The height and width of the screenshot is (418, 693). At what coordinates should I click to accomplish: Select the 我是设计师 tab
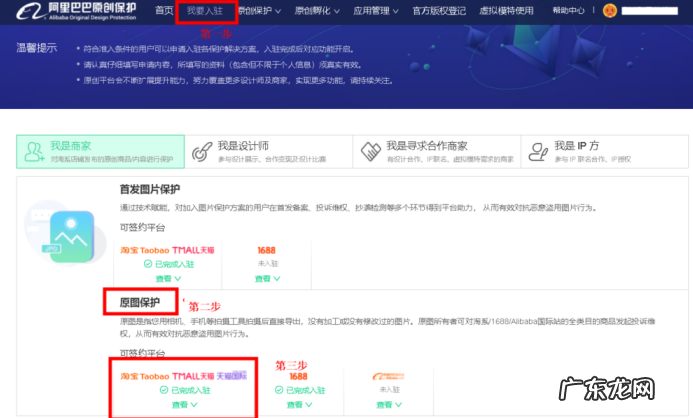pos(269,152)
